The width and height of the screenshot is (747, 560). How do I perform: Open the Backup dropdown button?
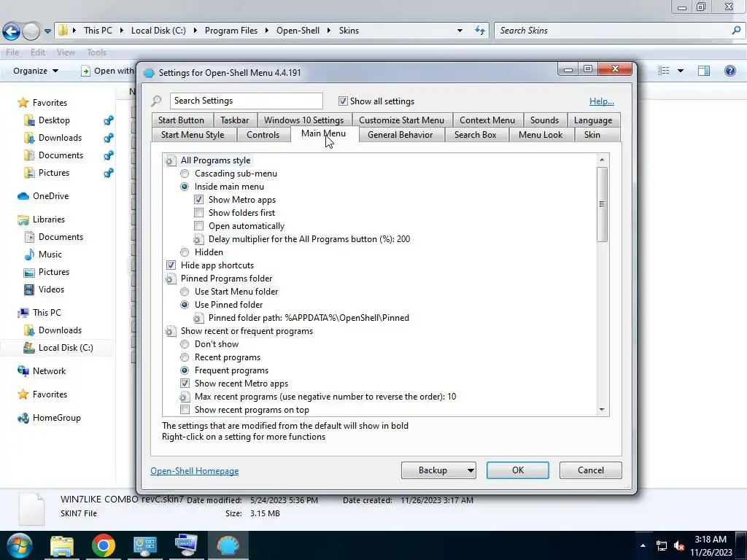click(x=471, y=470)
